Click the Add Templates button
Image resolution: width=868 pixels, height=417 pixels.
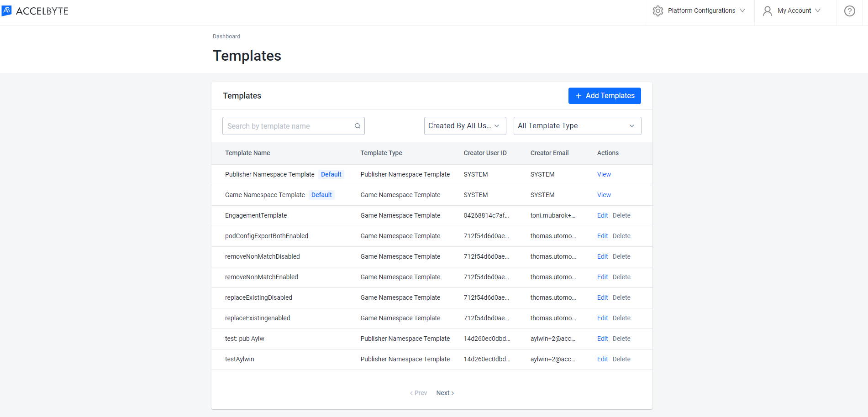[x=605, y=96]
